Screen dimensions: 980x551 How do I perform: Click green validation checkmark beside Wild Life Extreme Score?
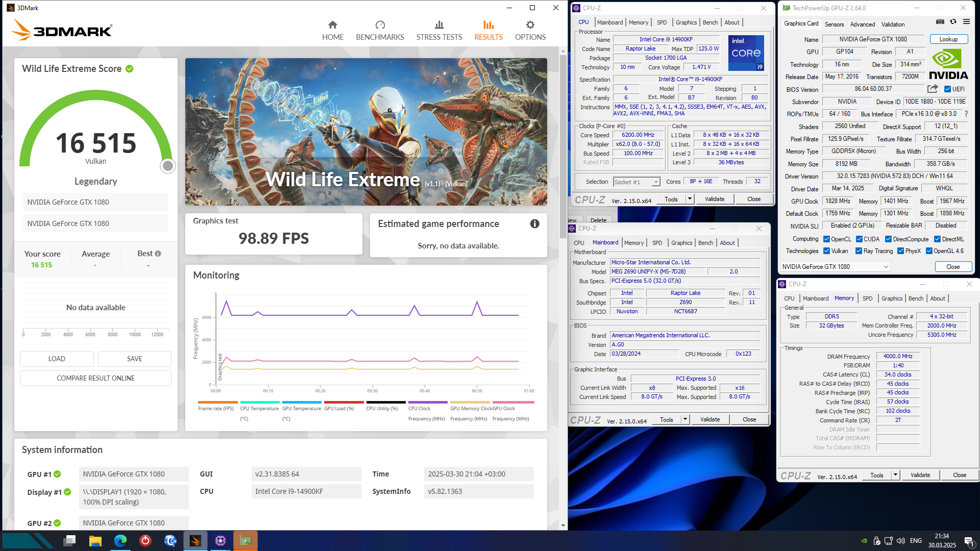click(130, 69)
